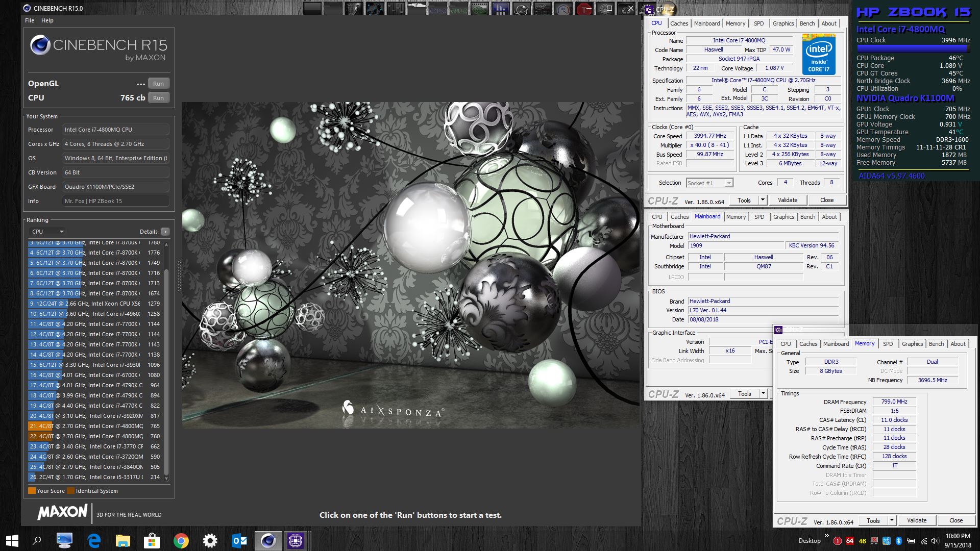The height and width of the screenshot is (551, 980).
Task: Open the Intel utility icon in the top dock
Action: (x=543, y=8)
